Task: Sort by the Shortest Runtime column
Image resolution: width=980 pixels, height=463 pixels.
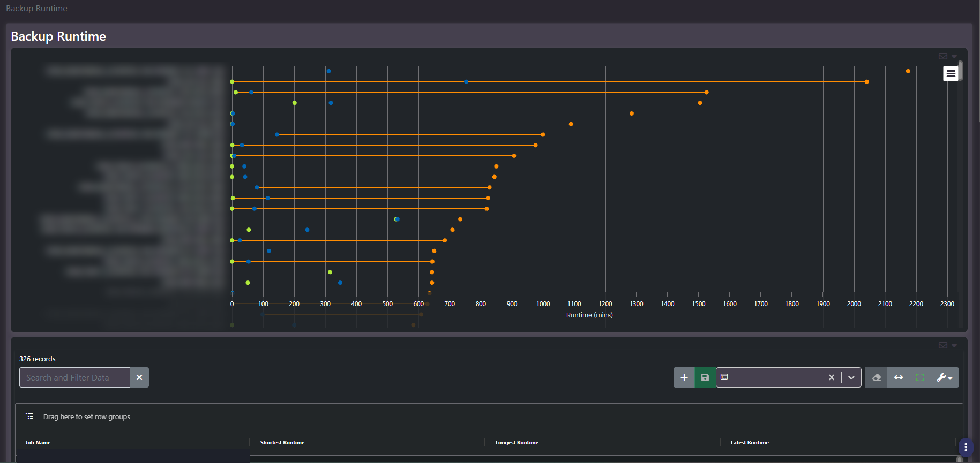Action: pos(282,443)
